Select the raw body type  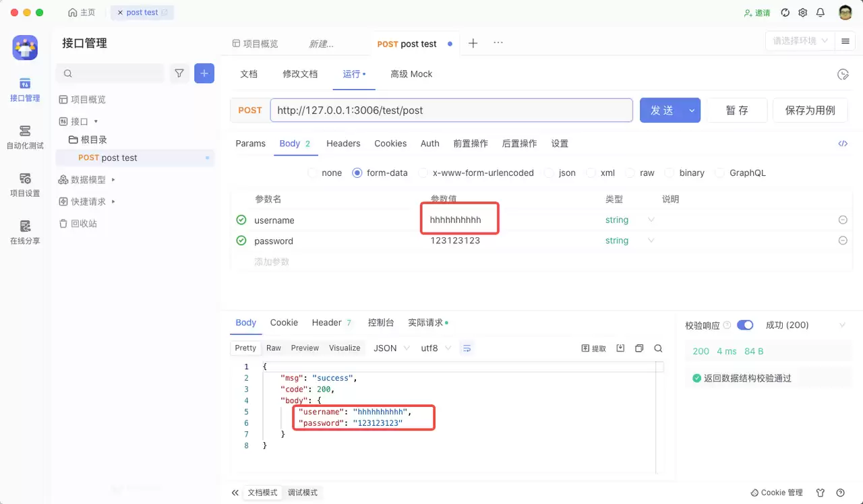640,173
